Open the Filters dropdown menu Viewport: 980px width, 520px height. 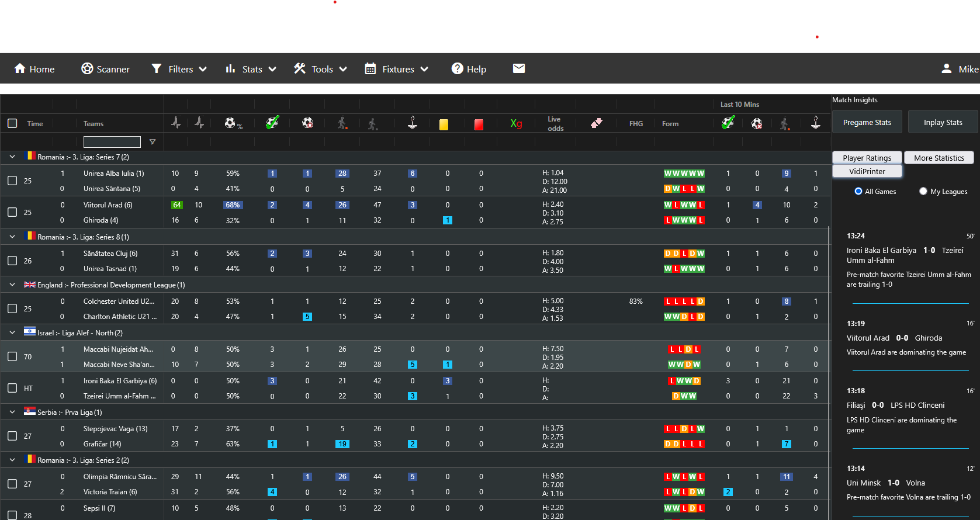click(x=179, y=69)
